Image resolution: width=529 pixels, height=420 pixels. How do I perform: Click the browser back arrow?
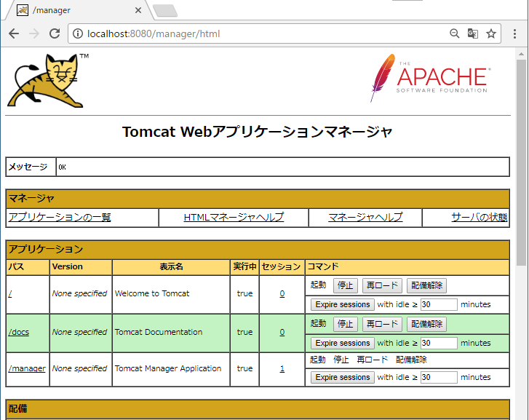pos(14,33)
